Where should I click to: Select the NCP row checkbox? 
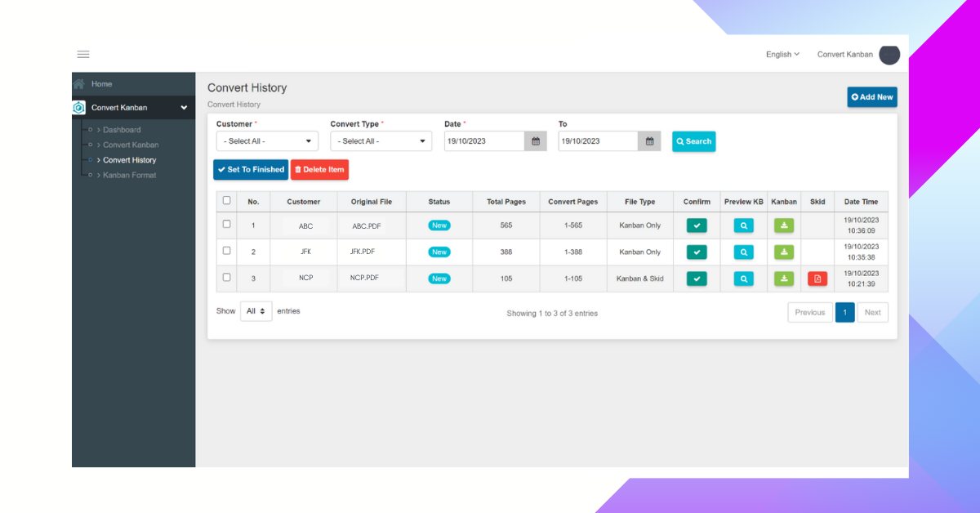click(x=226, y=278)
